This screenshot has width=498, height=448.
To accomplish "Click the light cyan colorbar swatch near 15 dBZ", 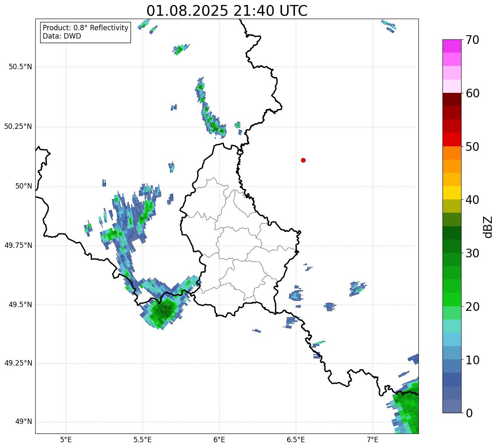I will 452,326.
